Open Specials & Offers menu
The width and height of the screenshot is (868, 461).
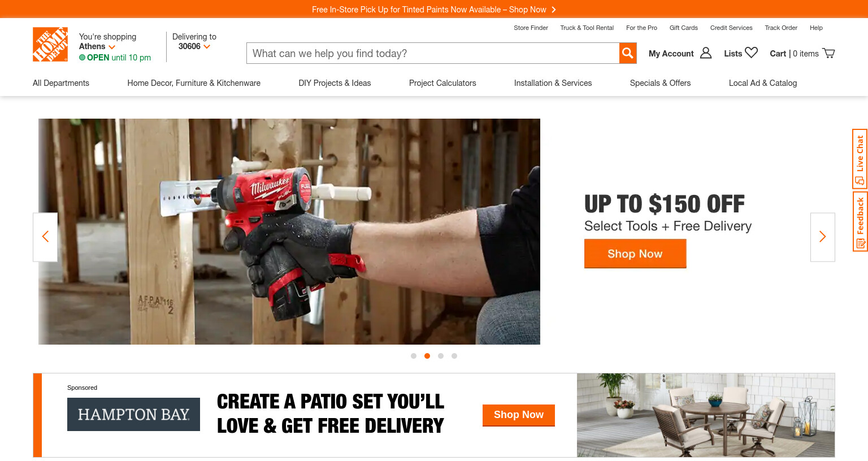(660, 83)
